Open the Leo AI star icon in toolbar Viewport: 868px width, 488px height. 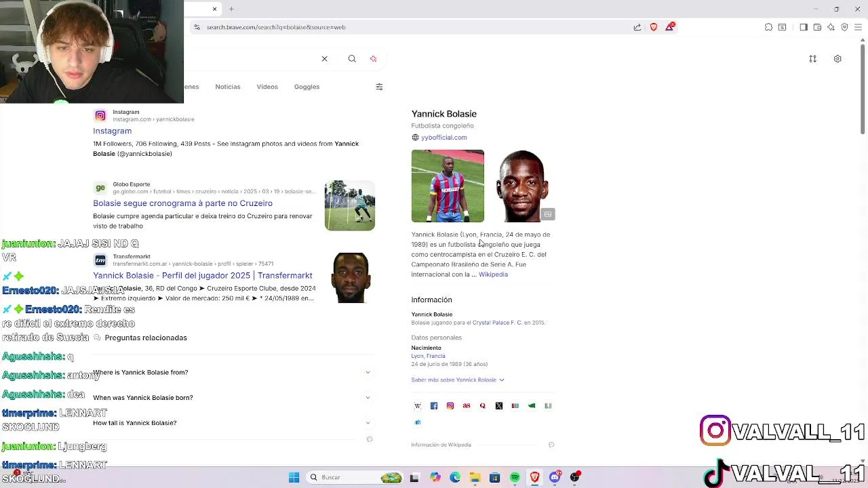click(831, 27)
